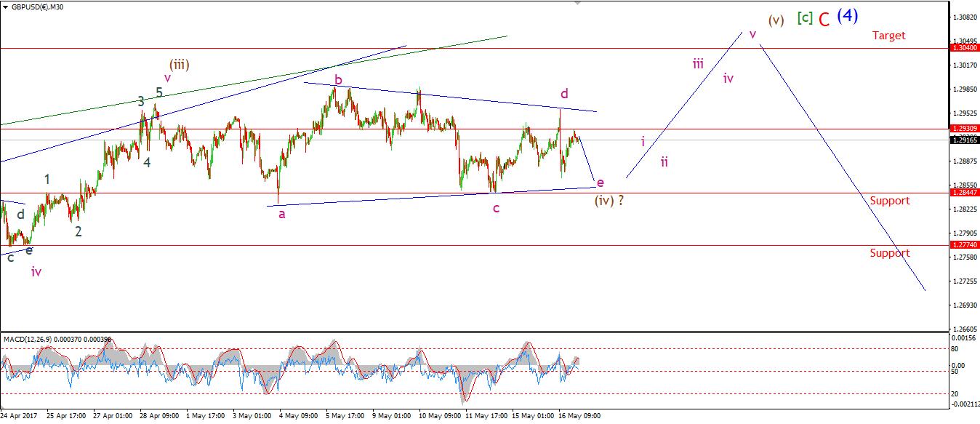Click the 15 May 01:00 time label
Image resolution: width=980 pixels, height=424 pixels.
coord(533,417)
